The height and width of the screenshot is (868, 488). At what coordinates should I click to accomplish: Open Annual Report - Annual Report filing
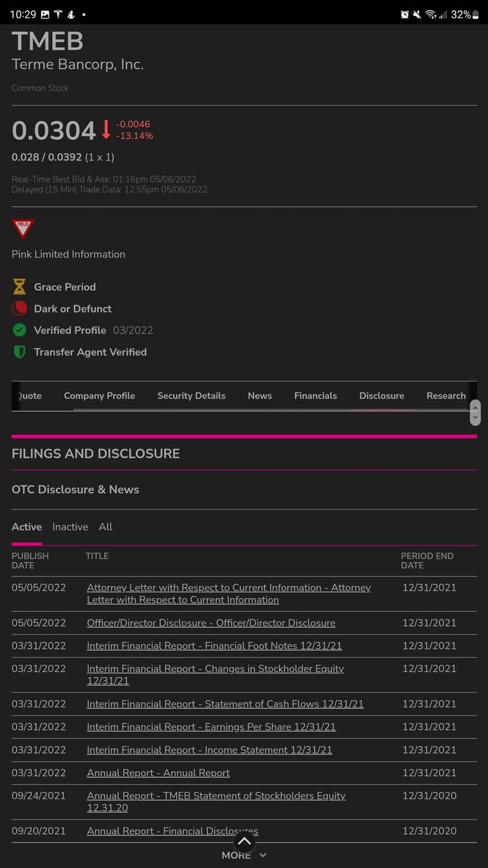pyautogui.click(x=159, y=773)
